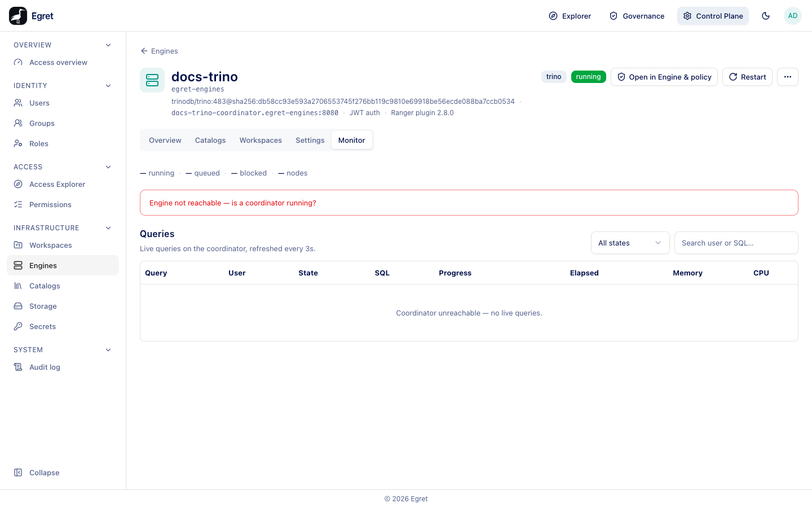Open Users page via people icon
The image size is (812, 508).
(18, 103)
